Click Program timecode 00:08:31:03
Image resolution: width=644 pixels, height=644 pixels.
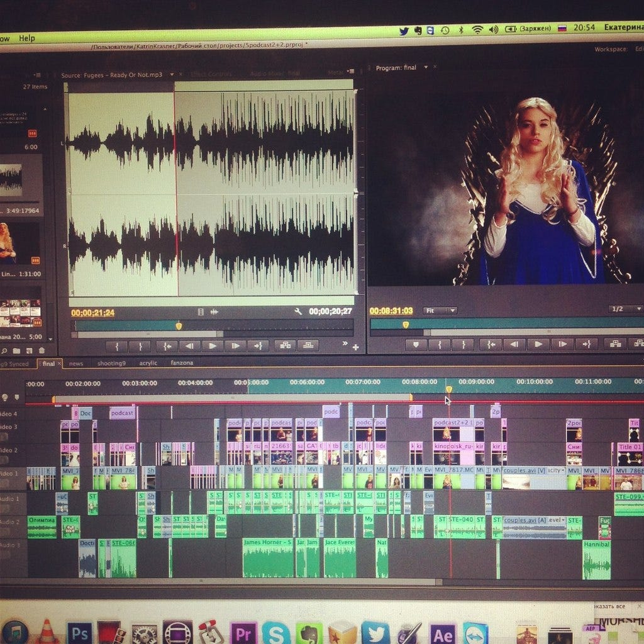click(x=391, y=311)
